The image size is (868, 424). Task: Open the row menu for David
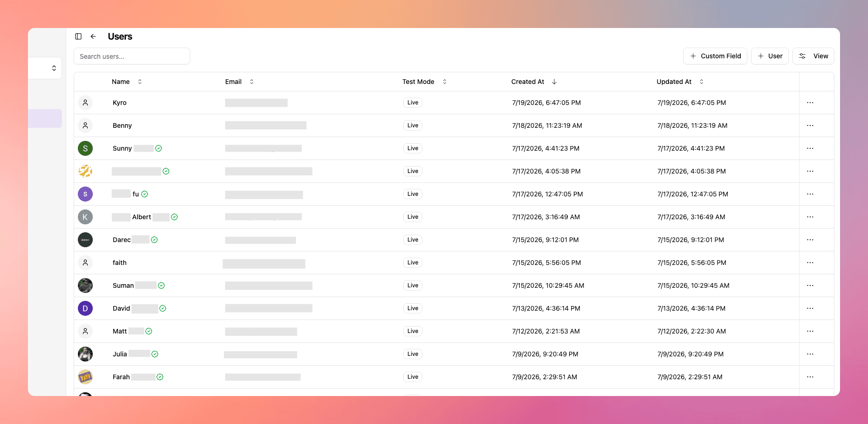pyautogui.click(x=810, y=308)
